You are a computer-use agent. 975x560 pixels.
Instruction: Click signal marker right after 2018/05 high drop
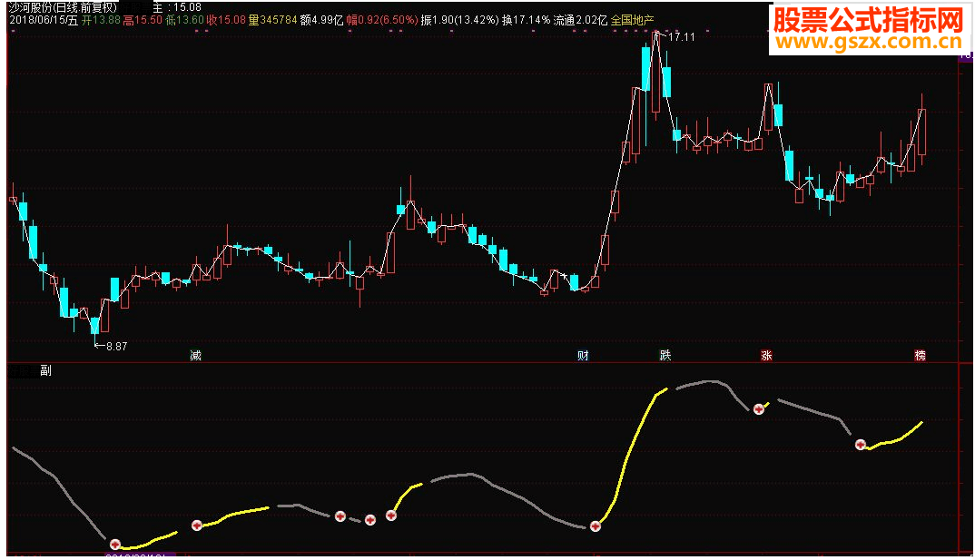[x=759, y=409]
